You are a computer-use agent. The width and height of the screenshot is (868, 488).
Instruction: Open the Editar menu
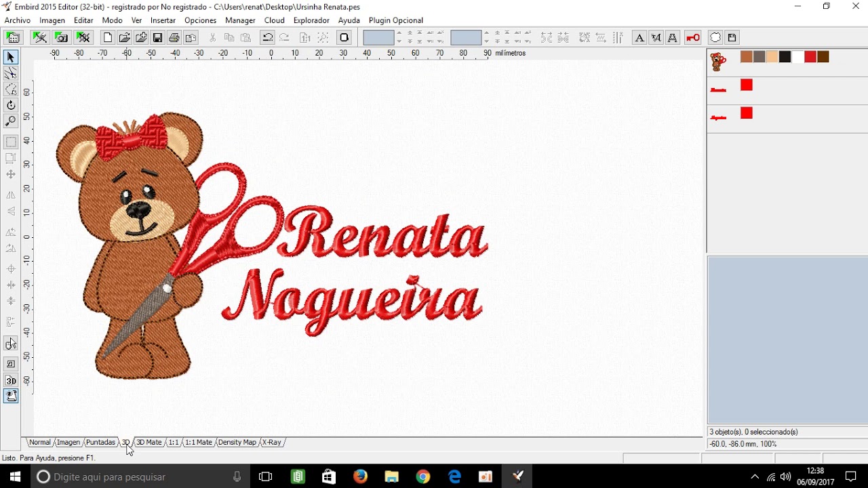click(83, 20)
